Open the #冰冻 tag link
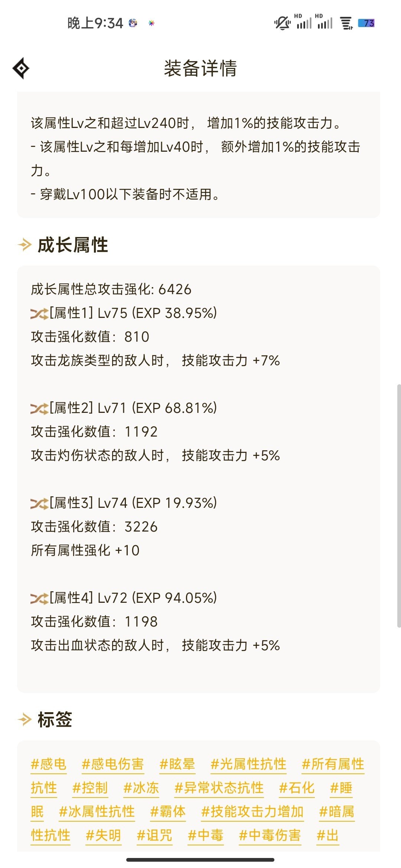Screen dimensions: 401x868 pos(141,788)
